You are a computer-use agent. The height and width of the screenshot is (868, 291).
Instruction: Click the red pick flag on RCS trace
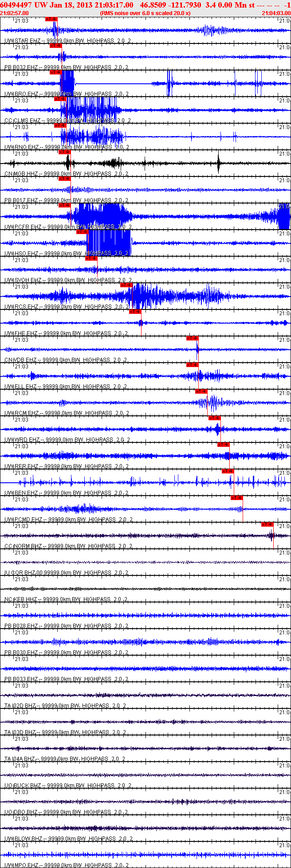coord(127,285)
